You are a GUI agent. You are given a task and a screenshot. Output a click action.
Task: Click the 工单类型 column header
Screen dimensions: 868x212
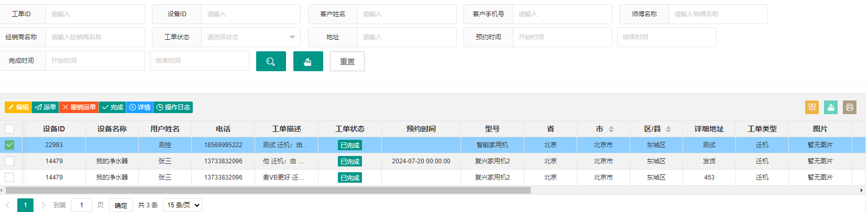coord(762,129)
